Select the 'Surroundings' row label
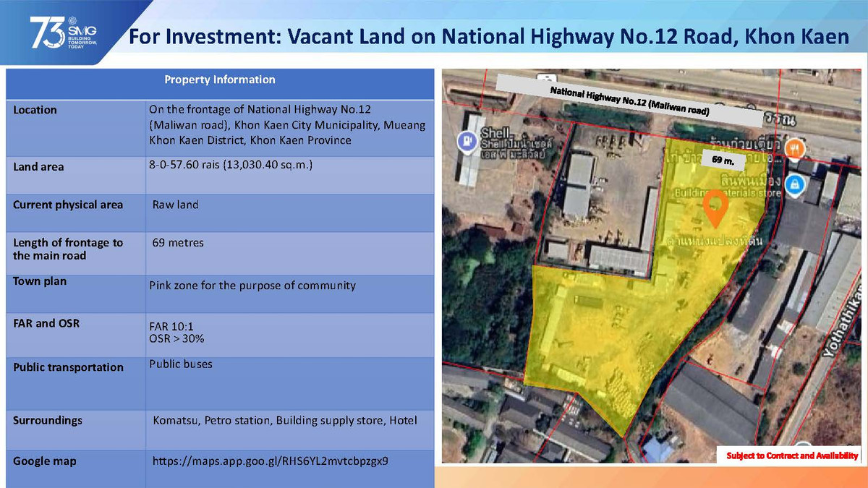The image size is (868, 488). pos(48,420)
